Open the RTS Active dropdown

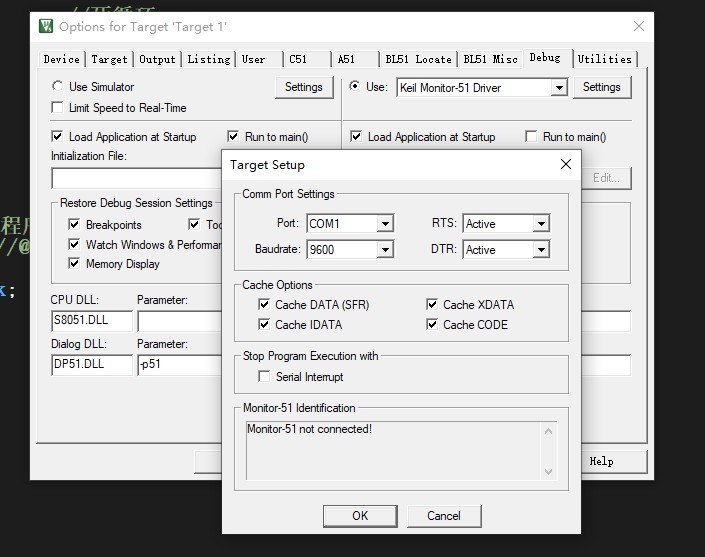(541, 224)
